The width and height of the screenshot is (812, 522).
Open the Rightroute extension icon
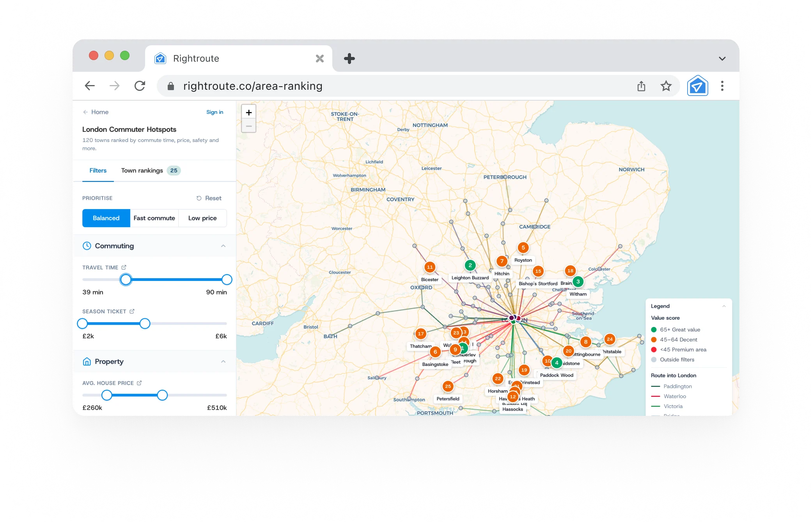[697, 86]
